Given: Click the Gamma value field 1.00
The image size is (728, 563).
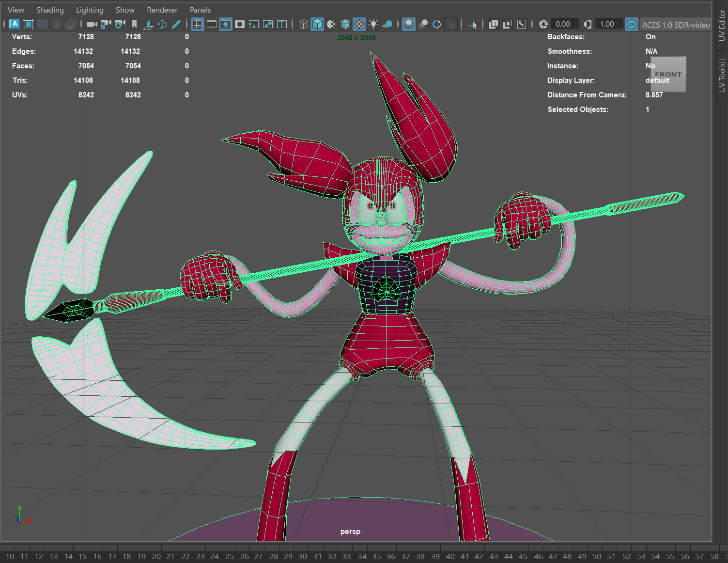Looking at the screenshot, I should point(609,24).
